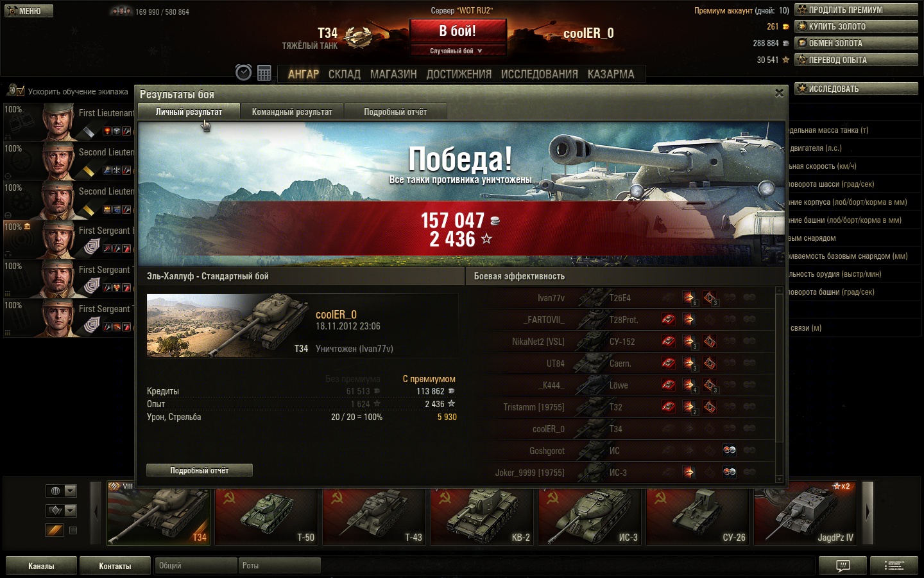
Task: Toggle Ускорить обучение экипажа checkbox
Action: click(19, 91)
